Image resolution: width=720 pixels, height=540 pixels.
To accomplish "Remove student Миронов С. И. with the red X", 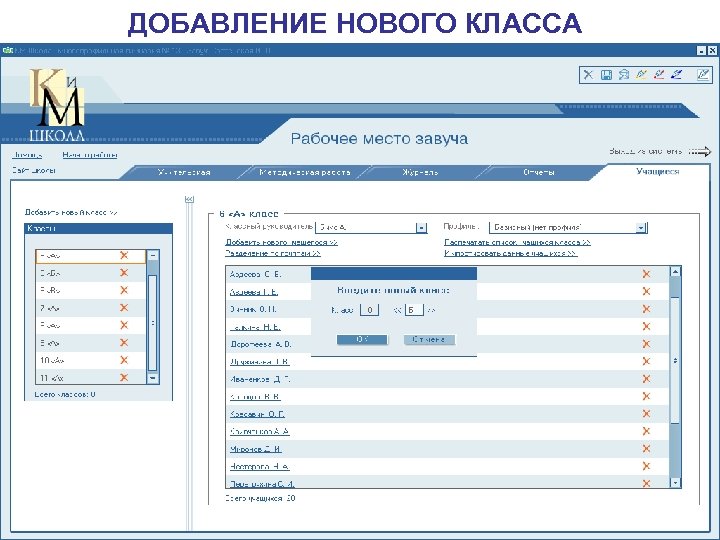I will pos(646,449).
